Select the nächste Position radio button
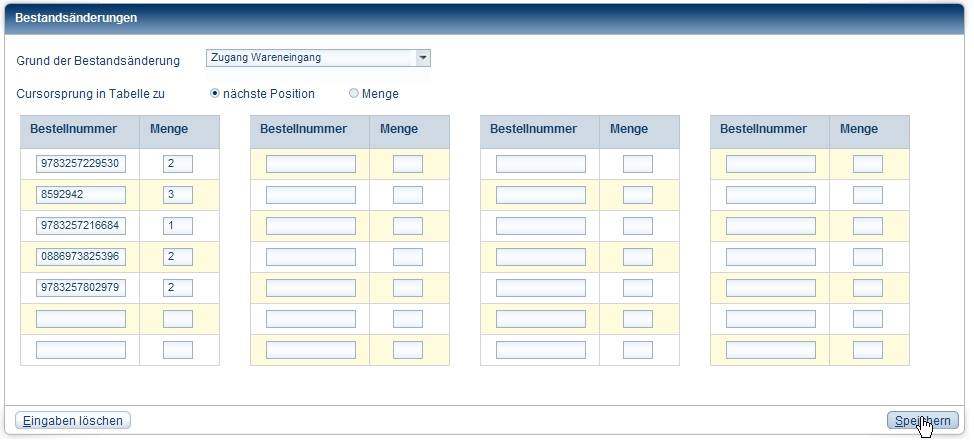The width and height of the screenshot is (974, 442). click(215, 94)
